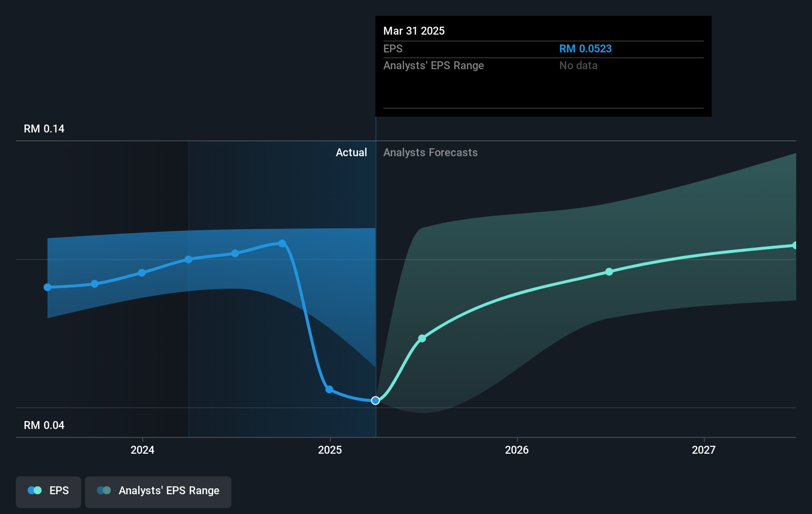Click the peak EPS data point before the drop
812x514 pixels.
(x=282, y=242)
